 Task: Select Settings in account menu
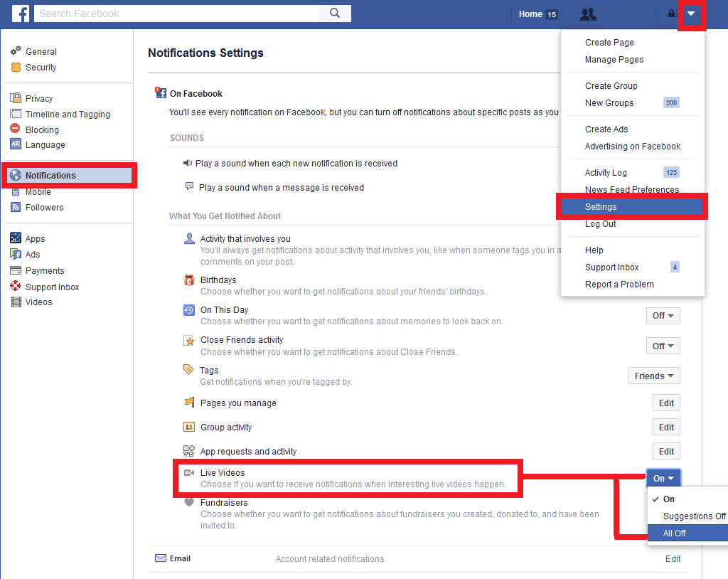coord(632,207)
